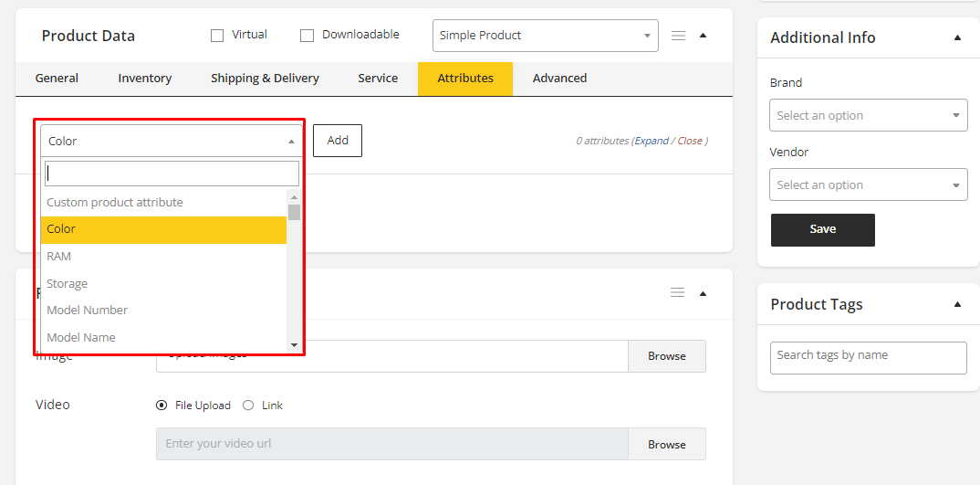The height and width of the screenshot is (485, 980).
Task: Click the Save button in Additional Info
Action: [822, 229]
